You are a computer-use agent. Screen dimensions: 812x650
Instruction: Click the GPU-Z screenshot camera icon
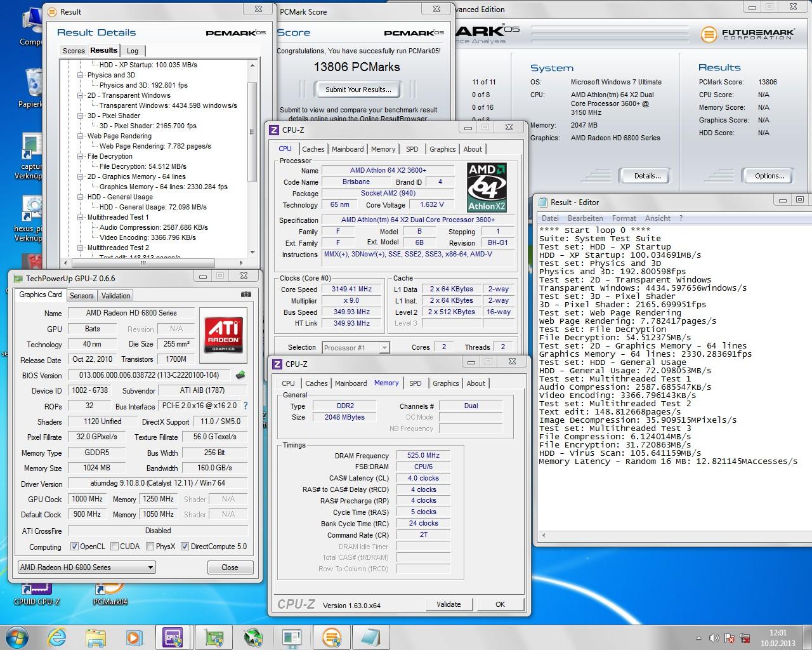(x=246, y=295)
